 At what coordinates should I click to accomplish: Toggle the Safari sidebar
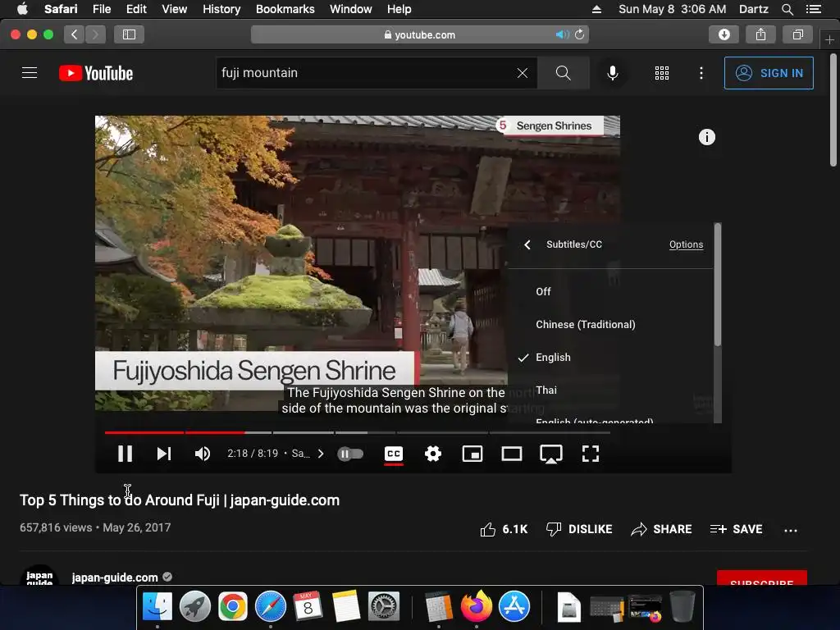129,34
